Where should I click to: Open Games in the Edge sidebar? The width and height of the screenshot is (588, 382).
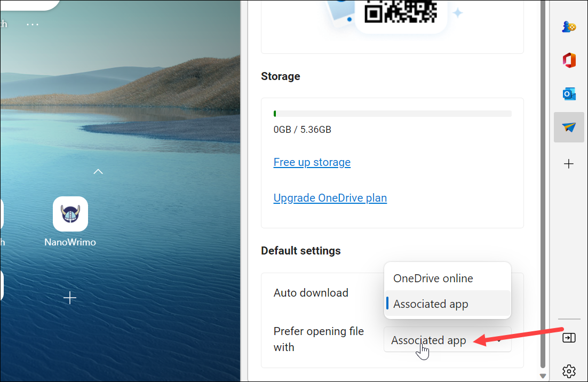click(x=569, y=26)
